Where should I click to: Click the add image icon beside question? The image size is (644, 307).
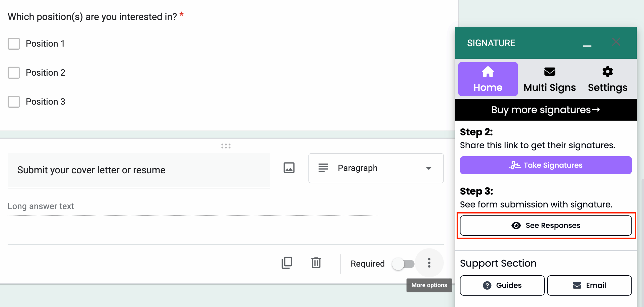pos(289,168)
